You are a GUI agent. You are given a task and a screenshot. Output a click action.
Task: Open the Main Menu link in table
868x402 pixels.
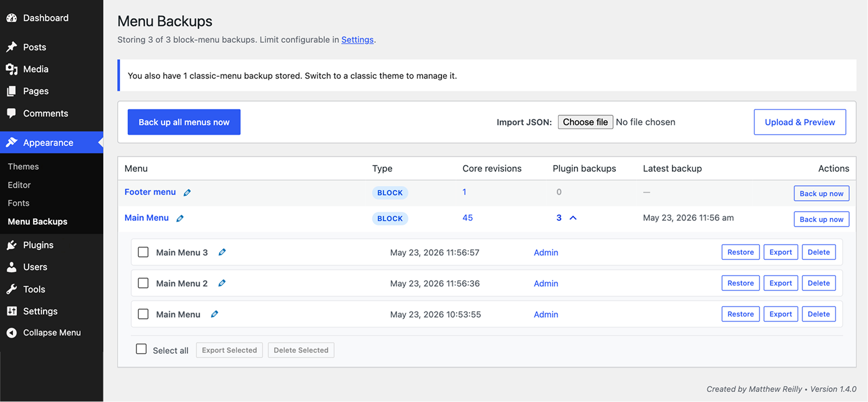147,218
